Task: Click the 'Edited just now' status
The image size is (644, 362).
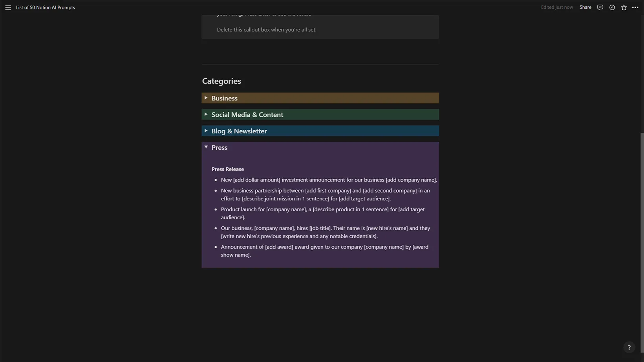Action: point(557,7)
